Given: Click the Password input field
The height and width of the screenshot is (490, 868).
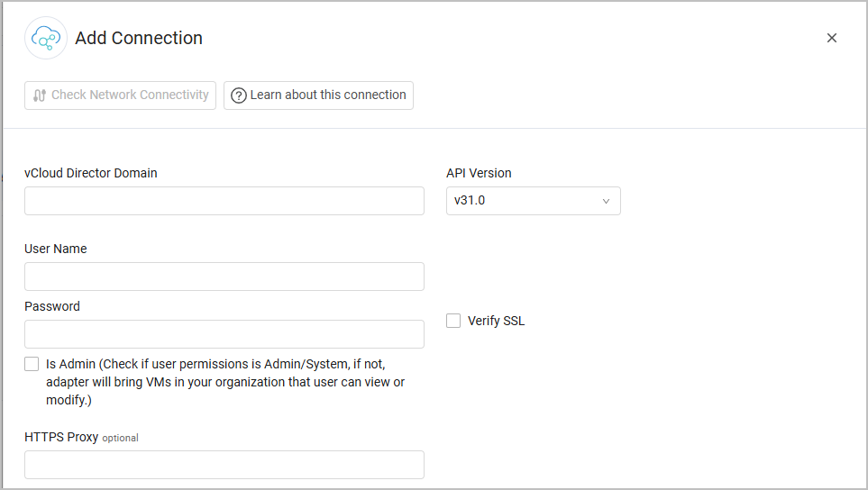Looking at the screenshot, I should pyautogui.click(x=224, y=334).
